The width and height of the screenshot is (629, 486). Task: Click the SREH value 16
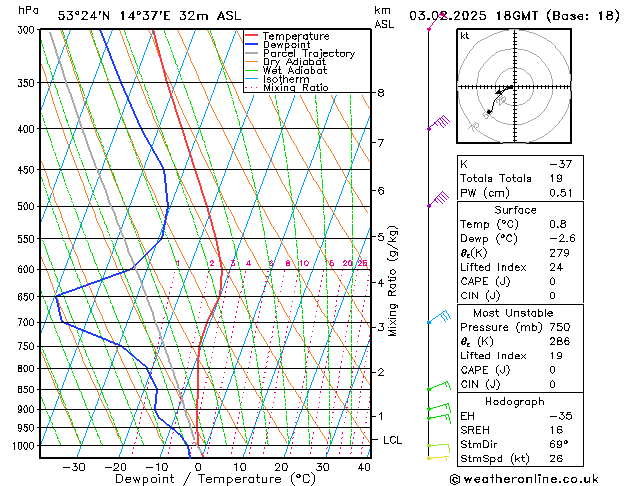[556, 430]
